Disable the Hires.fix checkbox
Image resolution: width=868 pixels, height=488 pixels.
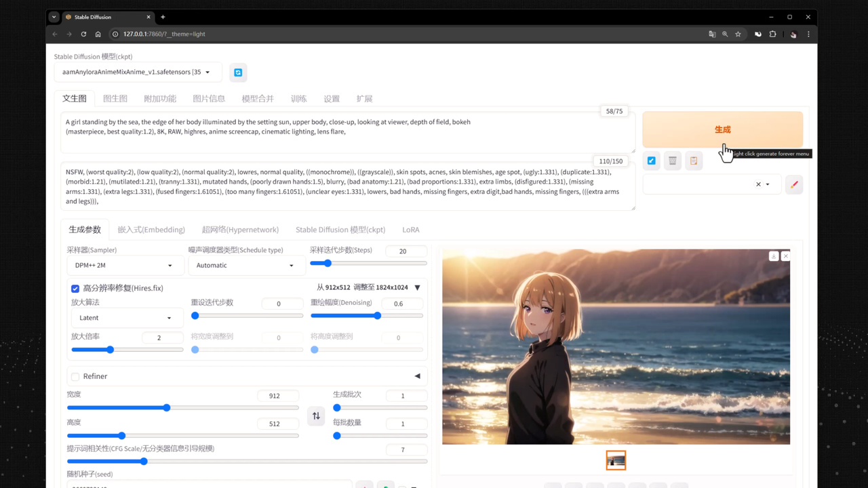coord(75,288)
